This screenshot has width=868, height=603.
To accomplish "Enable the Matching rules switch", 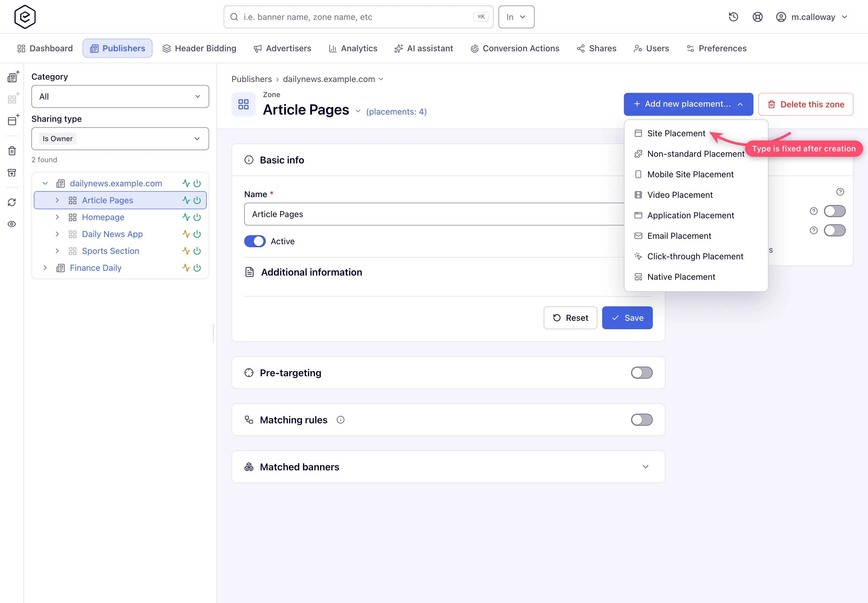I will (x=641, y=420).
